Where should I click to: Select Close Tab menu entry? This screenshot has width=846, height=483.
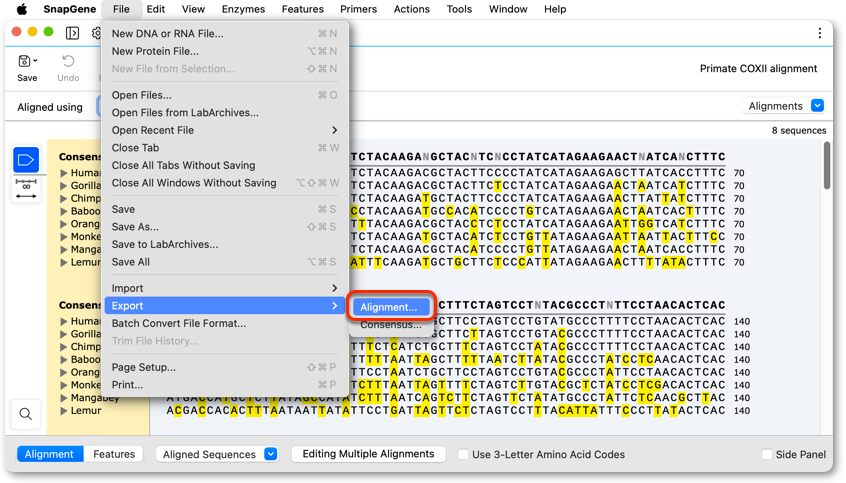[224, 148]
